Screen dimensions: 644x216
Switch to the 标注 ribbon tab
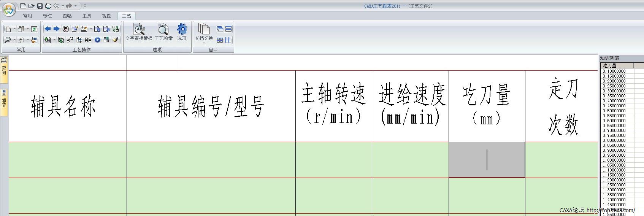(47, 16)
